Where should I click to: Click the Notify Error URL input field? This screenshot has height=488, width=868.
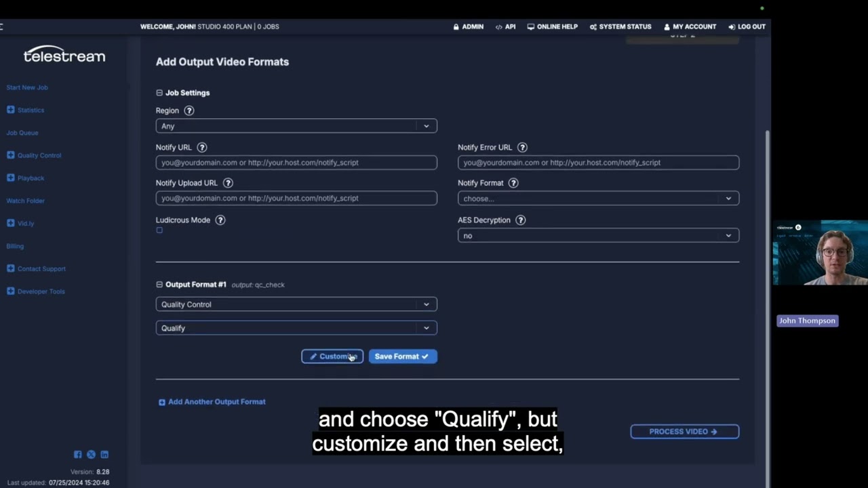(598, 163)
